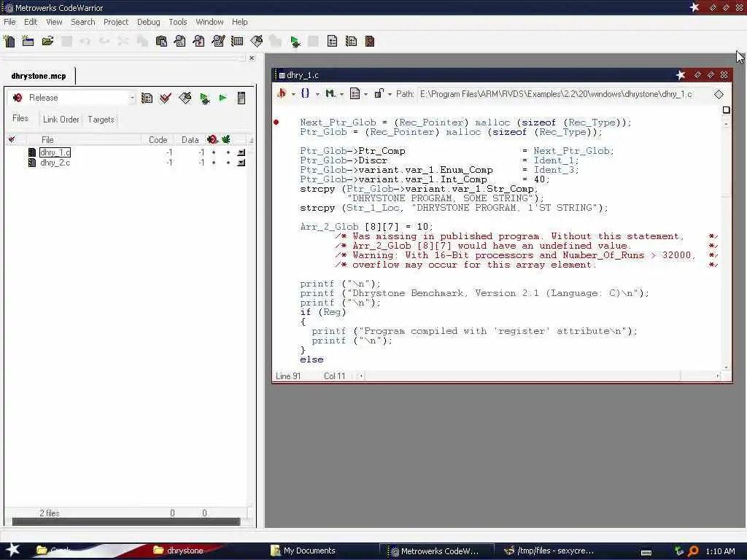Sort by the Code column header

pos(158,139)
